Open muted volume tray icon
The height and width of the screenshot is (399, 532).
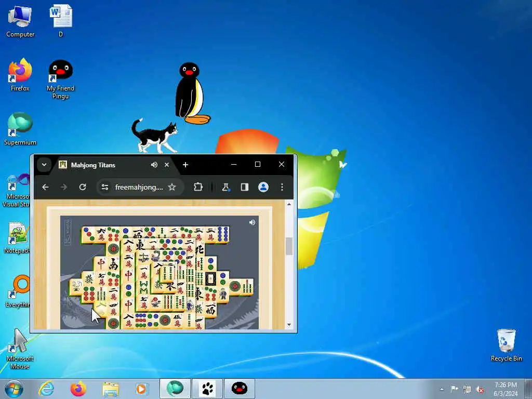[x=480, y=389]
